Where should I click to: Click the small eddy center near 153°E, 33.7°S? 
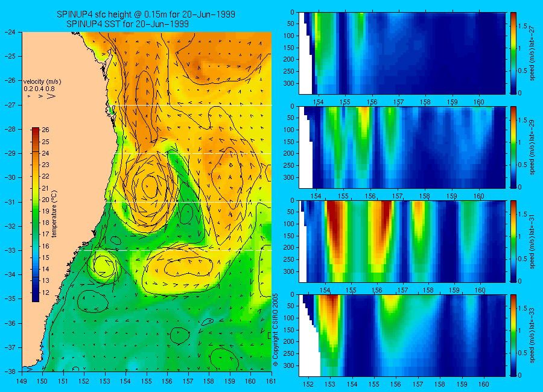click(104, 267)
